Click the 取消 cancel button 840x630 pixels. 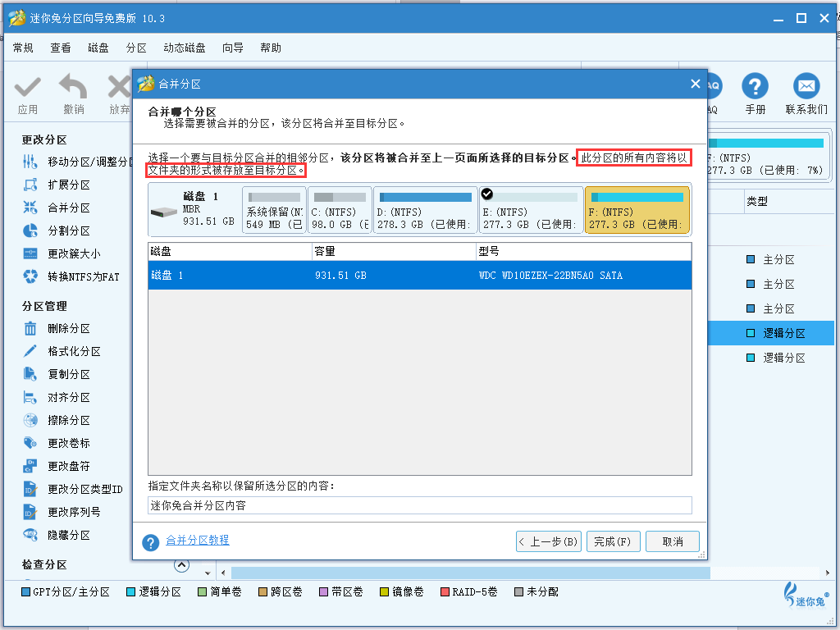(x=673, y=541)
